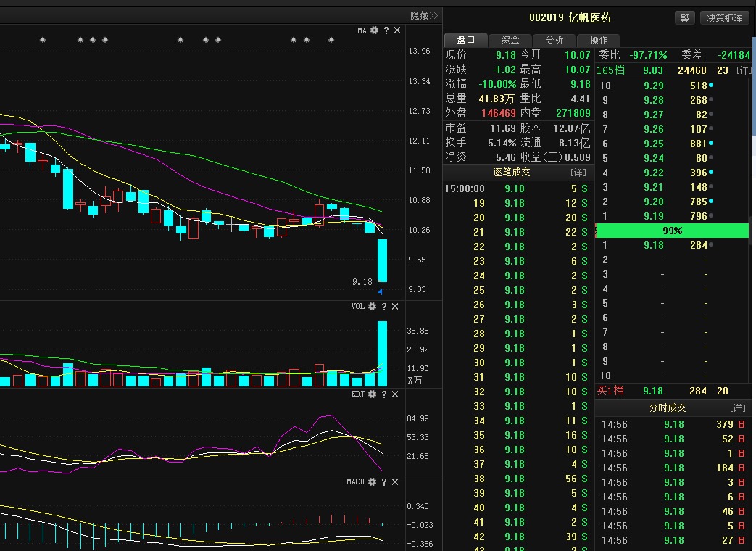The width and height of the screenshot is (756, 551).
Task: Open VOL indicator settings gear
Action: coord(373,306)
